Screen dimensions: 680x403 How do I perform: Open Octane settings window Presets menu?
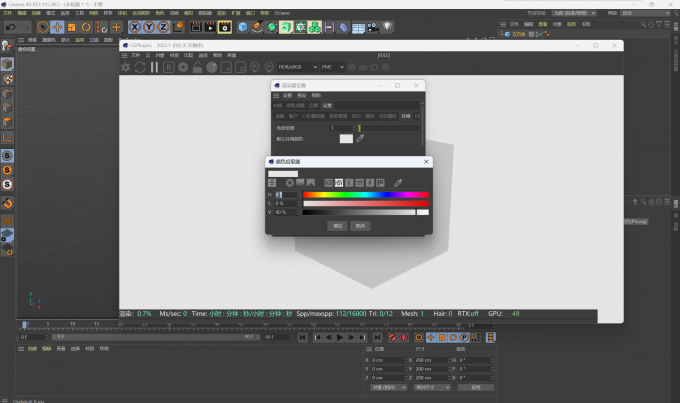(301, 95)
